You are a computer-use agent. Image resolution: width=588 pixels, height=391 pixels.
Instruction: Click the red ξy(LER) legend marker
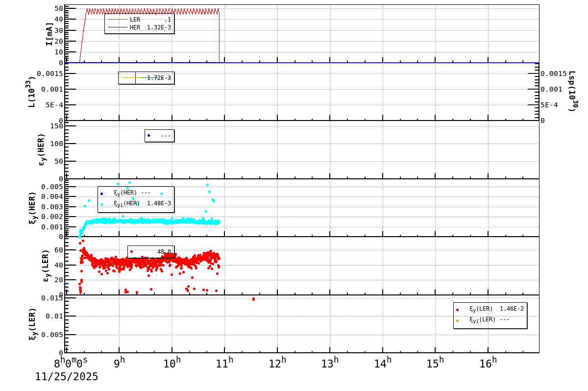tap(457, 309)
